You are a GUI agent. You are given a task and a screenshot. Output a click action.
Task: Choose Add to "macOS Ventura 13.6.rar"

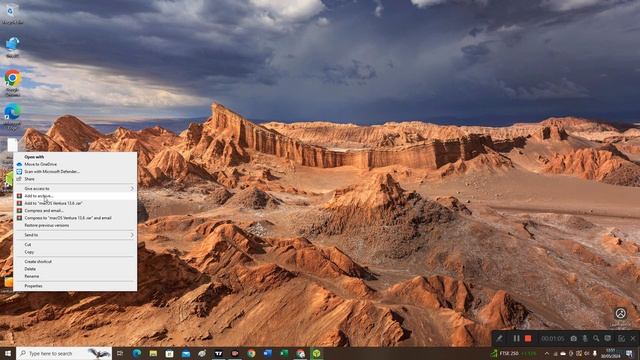75,203
